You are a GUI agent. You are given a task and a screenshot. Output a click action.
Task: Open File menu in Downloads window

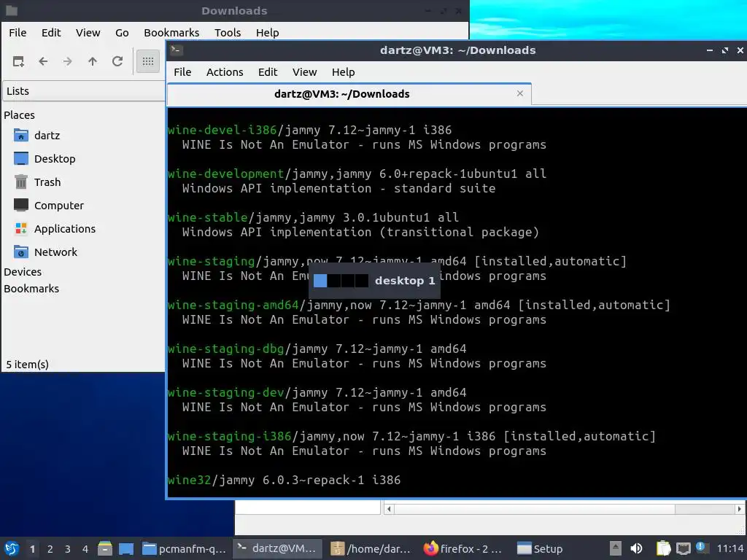18,33
